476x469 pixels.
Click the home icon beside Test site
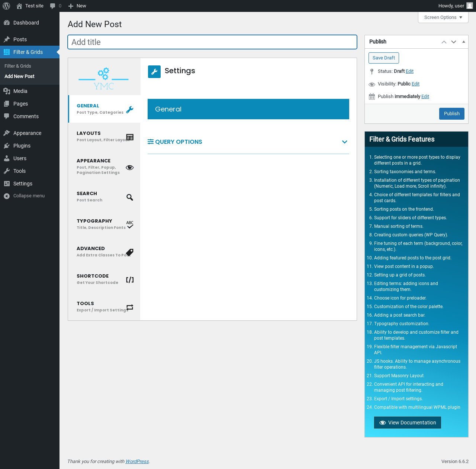click(x=19, y=6)
